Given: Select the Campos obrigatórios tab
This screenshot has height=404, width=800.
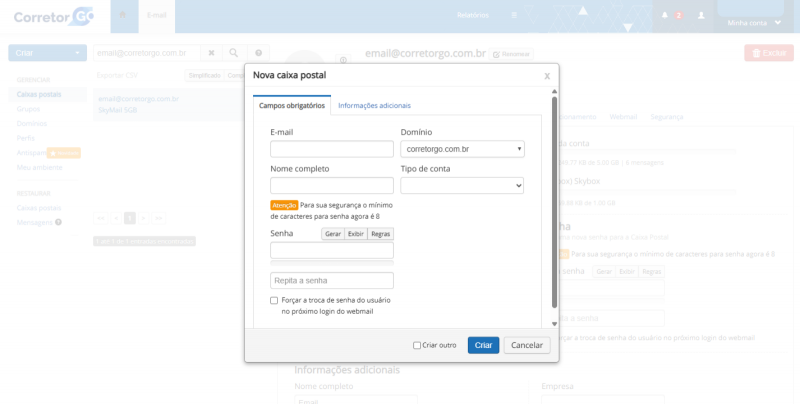Looking at the screenshot, I should click(x=292, y=106).
